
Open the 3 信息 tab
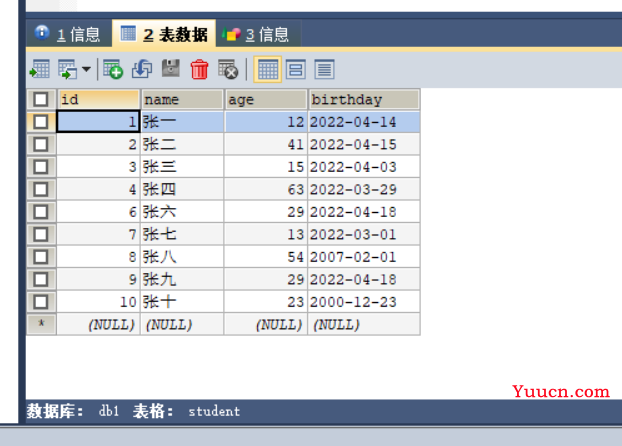258,35
